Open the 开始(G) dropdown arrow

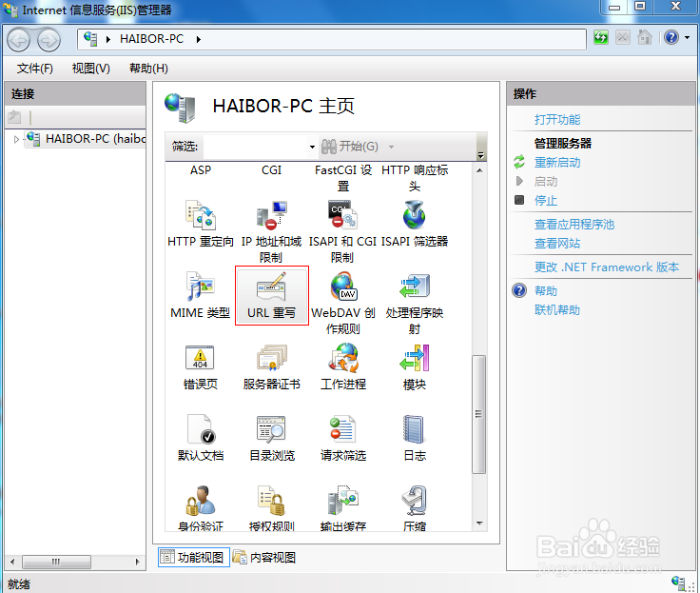click(x=391, y=147)
